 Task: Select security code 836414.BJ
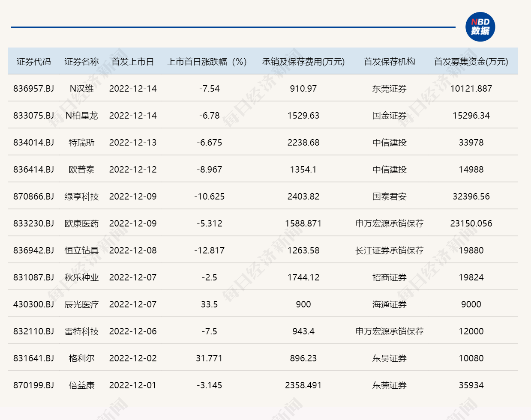[x=33, y=170]
